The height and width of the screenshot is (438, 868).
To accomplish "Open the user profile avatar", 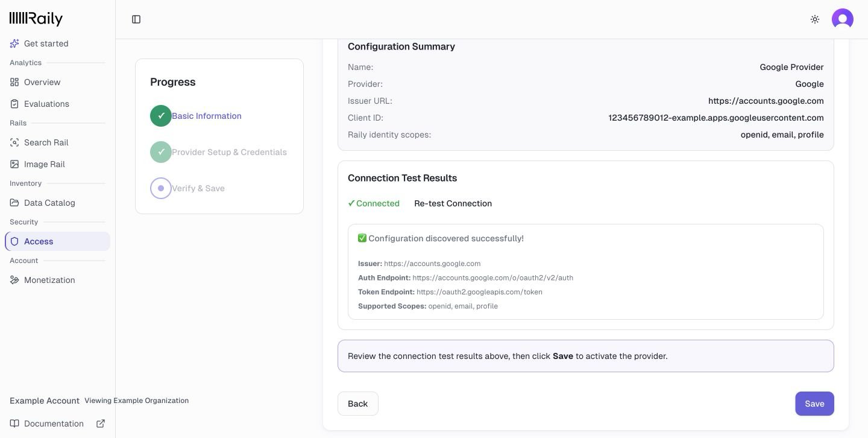I will [x=843, y=19].
